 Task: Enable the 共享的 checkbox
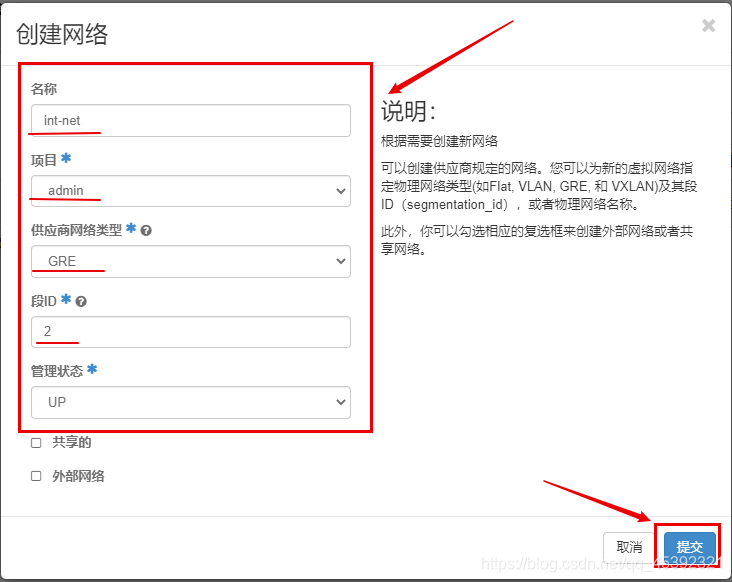(x=36, y=443)
